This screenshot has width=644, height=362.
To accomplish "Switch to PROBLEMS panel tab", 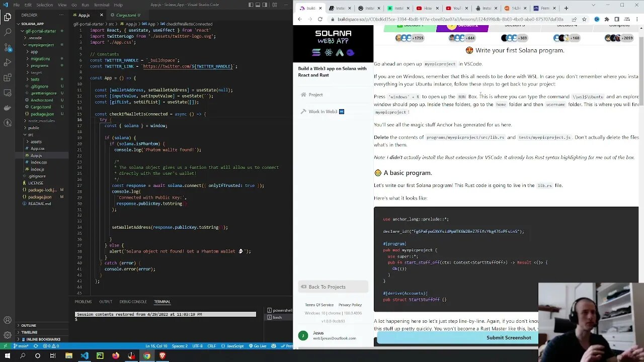I will 83,302.
